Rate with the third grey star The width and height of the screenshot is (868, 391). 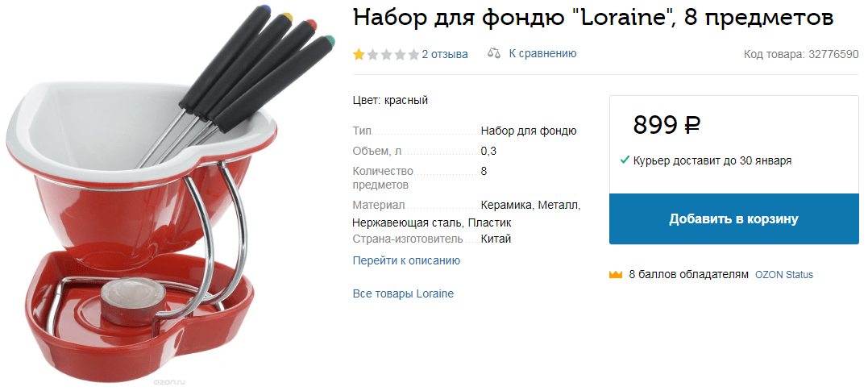(x=386, y=54)
